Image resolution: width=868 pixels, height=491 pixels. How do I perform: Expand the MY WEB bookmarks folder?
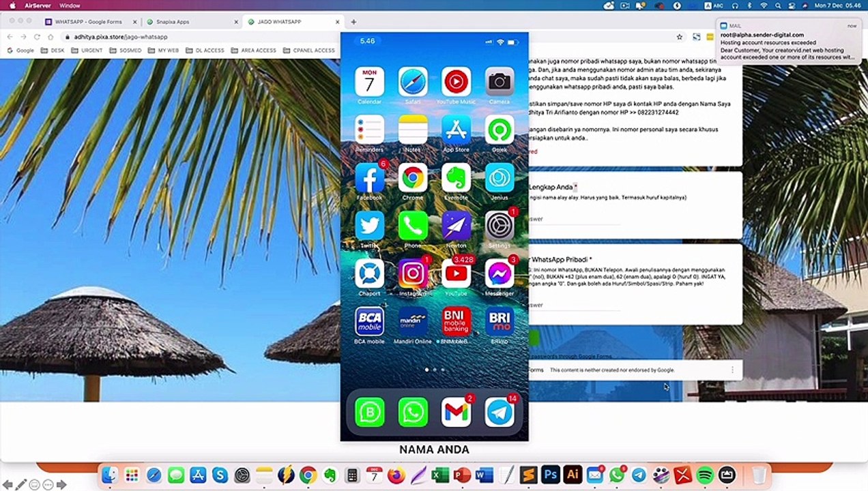coord(163,50)
